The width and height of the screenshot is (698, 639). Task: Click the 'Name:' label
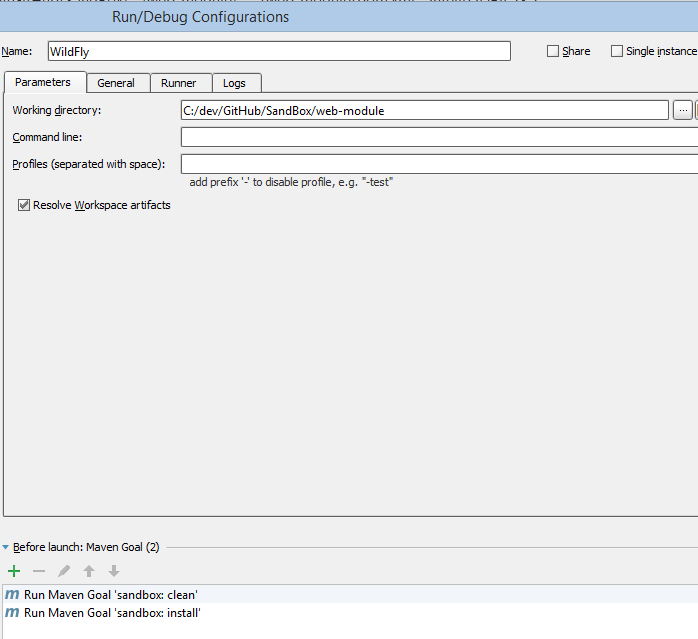point(17,51)
